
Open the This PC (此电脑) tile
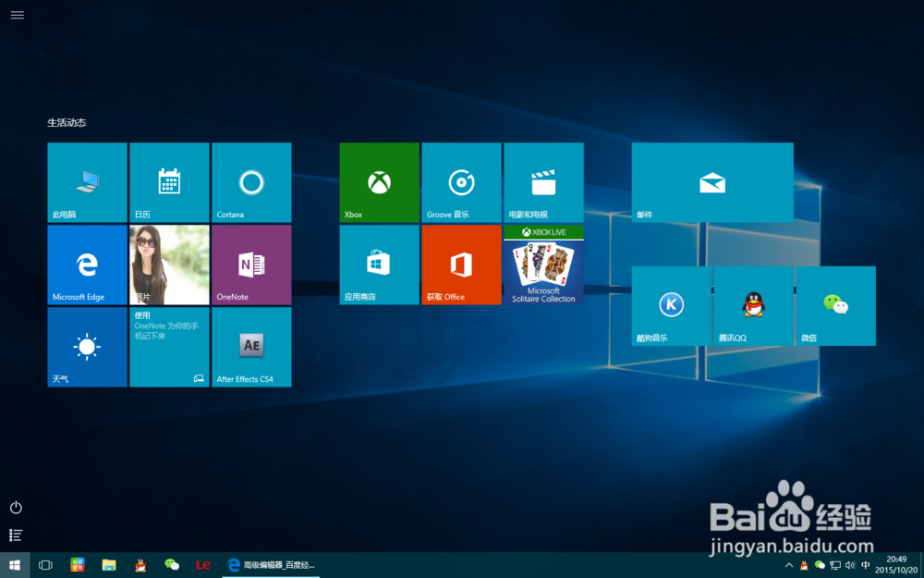click(87, 182)
